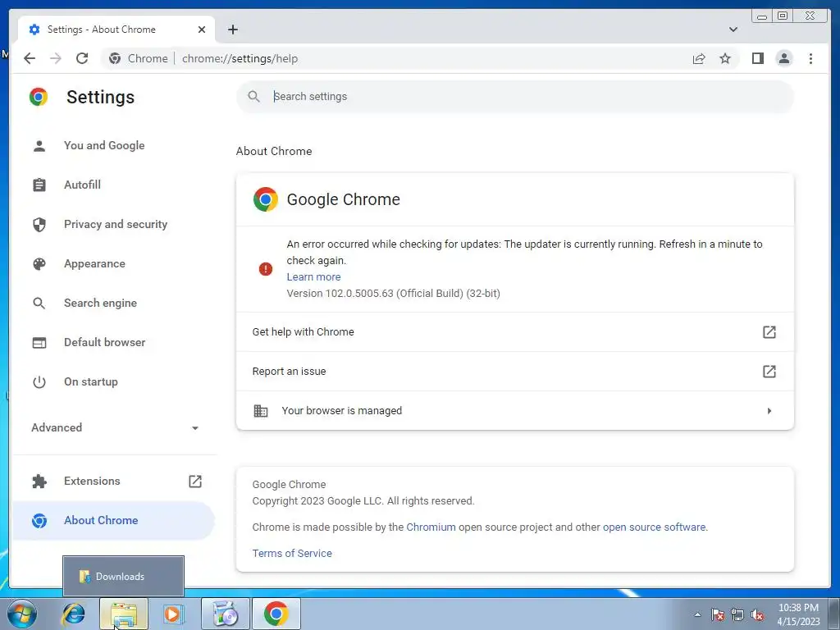Open the share this page icon
840x630 pixels.
(x=699, y=58)
